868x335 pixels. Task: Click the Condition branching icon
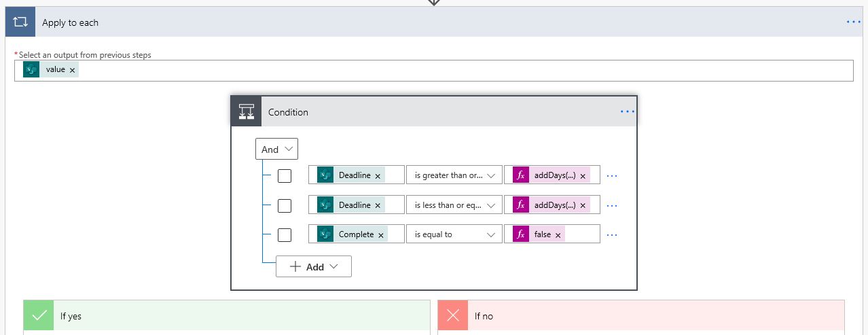[x=246, y=111]
